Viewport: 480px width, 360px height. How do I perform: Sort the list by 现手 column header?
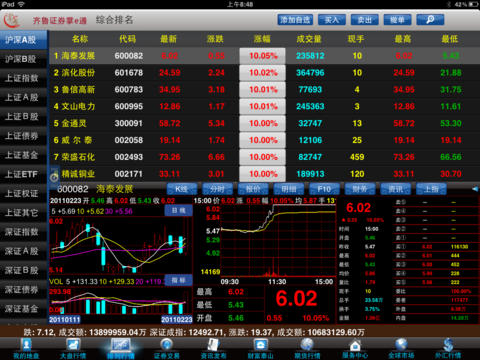tap(356, 39)
